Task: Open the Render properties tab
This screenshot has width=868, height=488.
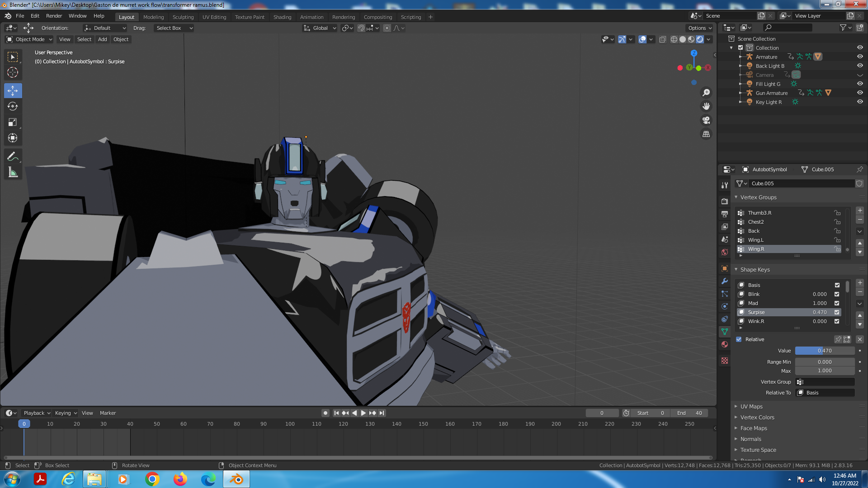Action: tap(725, 202)
